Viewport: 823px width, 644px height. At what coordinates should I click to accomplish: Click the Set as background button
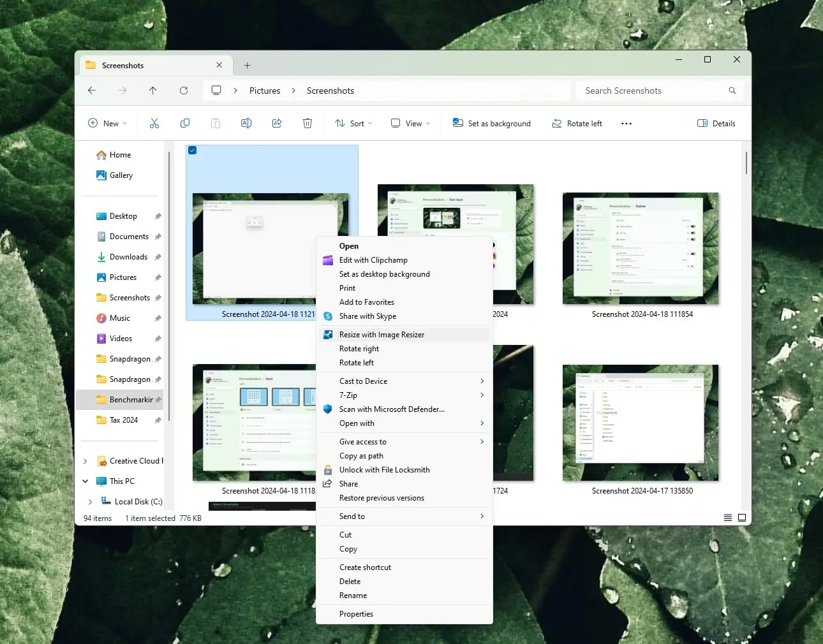[x=492, y=124]
